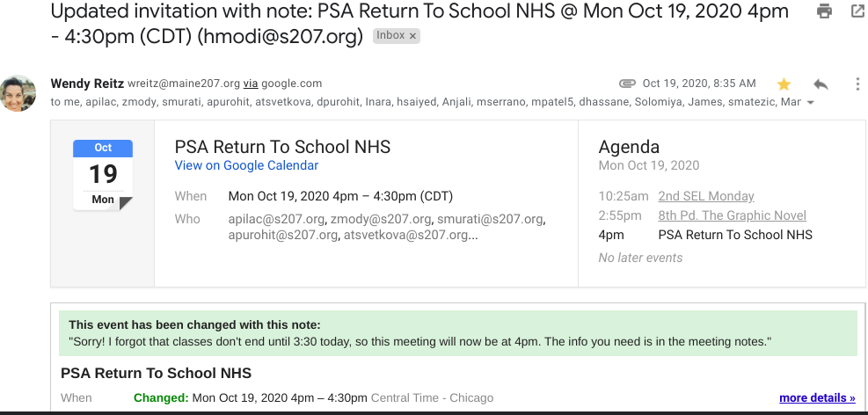This screenshot has width=868, height=415.
Task: Click the Agenda heading
Action: click(629, 147)
